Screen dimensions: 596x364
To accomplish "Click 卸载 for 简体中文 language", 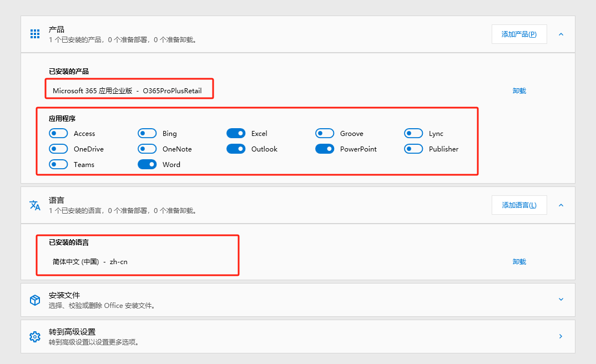I will tap(519, 262).
